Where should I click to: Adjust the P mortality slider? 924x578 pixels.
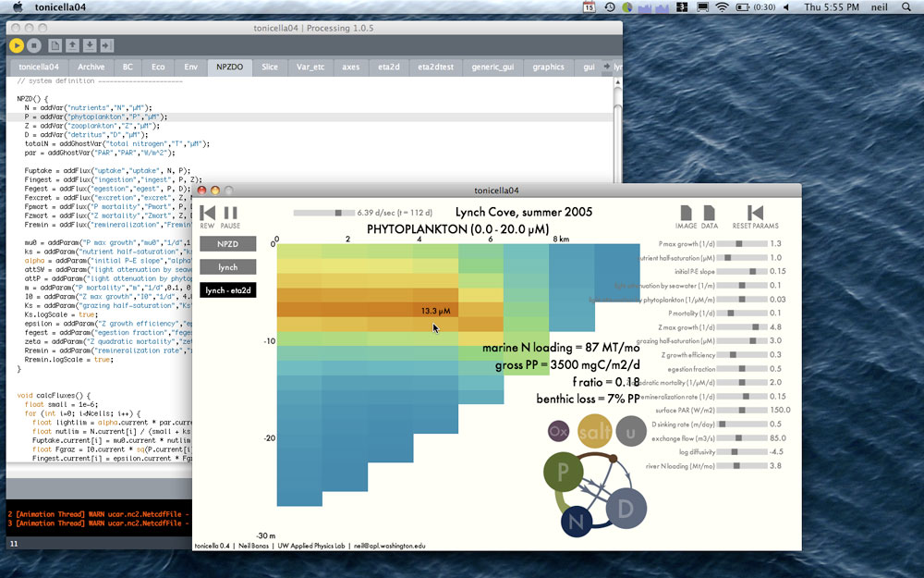[x=742, y=314]
